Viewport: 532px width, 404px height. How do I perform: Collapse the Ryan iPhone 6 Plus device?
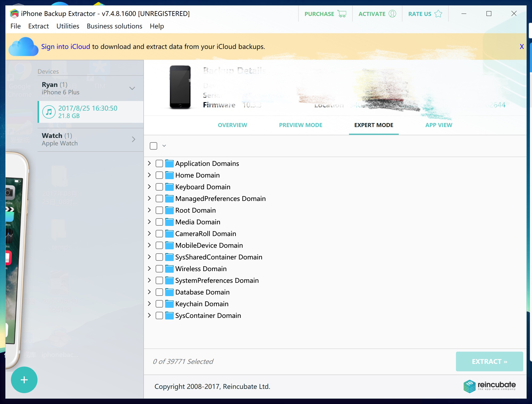tap(132, 88)
